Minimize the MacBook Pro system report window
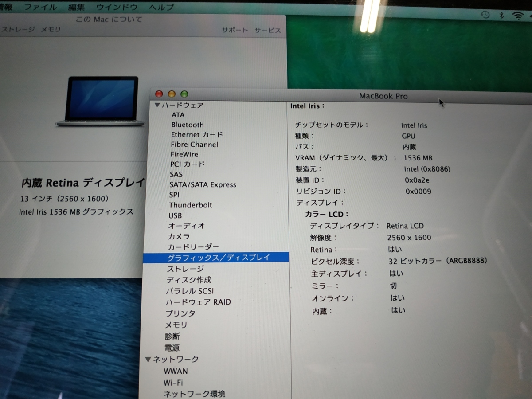 (x=172, y=94)
